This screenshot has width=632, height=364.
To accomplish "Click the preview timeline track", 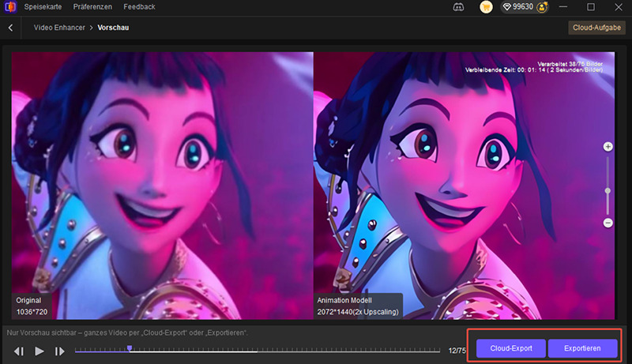I will [258, 351].
